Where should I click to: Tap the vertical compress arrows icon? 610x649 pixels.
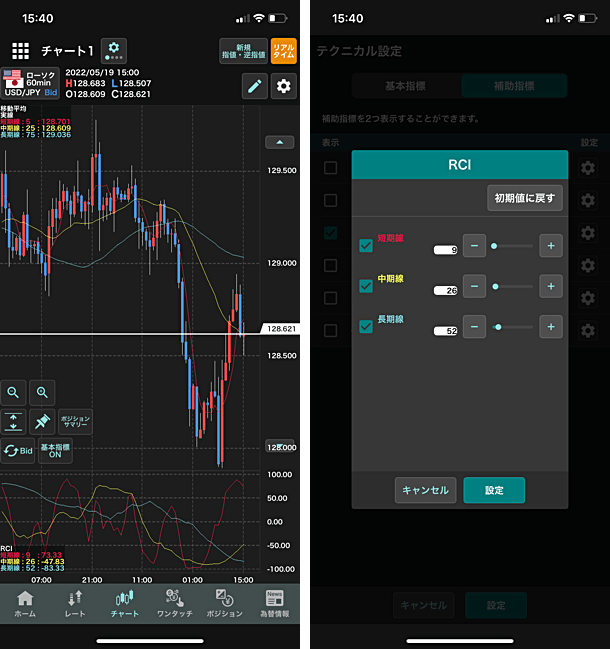(x=13, y=422)
